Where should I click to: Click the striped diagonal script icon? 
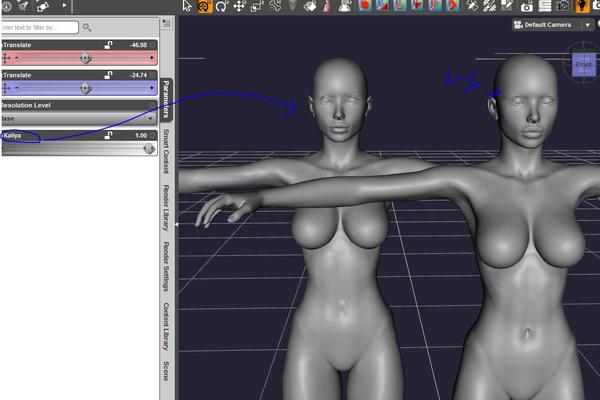pyautogui.click(x=435, y=6)
